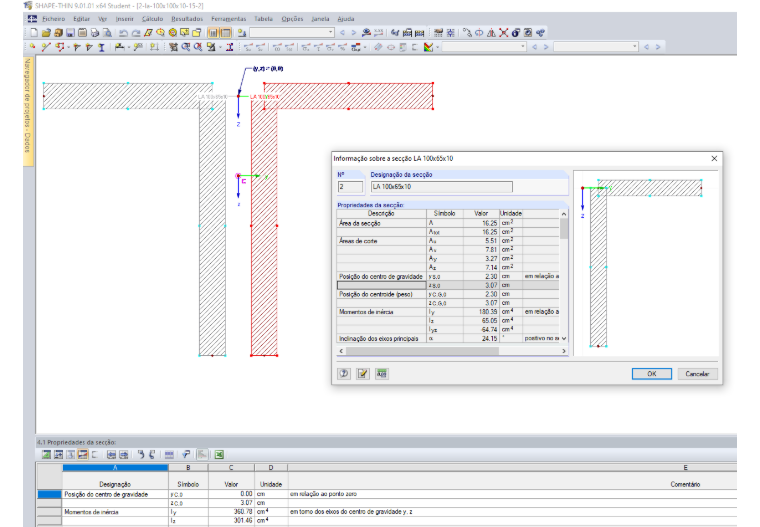Viewport: 760px width, 527px height.
Task: Open the Inserir menu
Action: [x=124, y=19]
